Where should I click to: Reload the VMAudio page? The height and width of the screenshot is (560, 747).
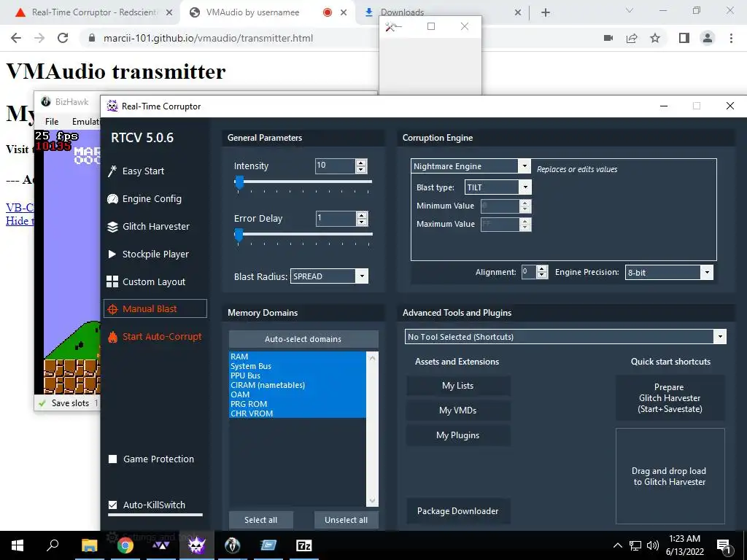[x=63, y=38]
